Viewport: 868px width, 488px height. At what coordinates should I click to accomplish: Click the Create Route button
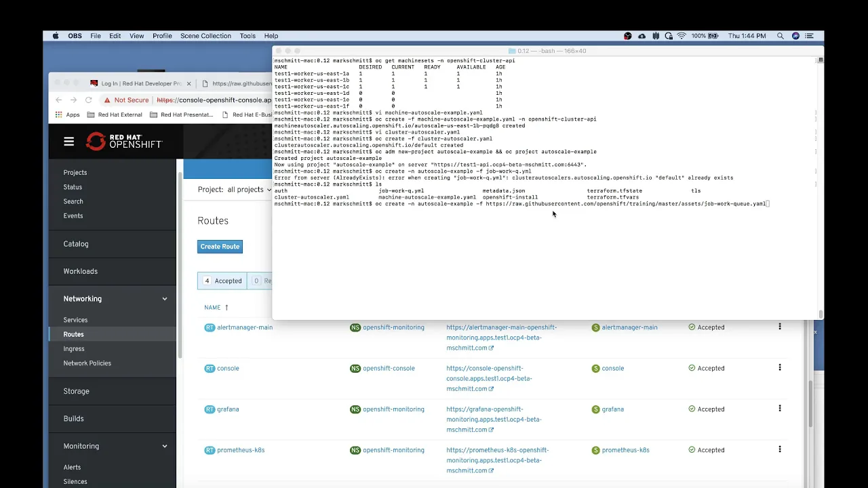[220, 247]
